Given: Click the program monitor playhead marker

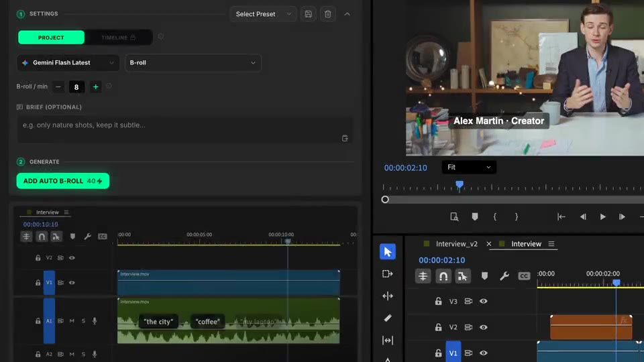Looking at the screenshot, I should 460,185.
